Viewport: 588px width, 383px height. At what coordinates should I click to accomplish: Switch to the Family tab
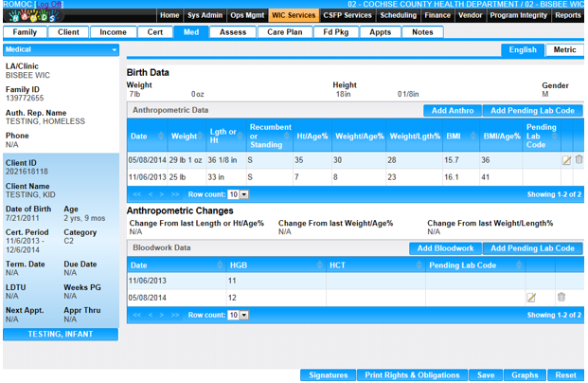coord(25,32)
